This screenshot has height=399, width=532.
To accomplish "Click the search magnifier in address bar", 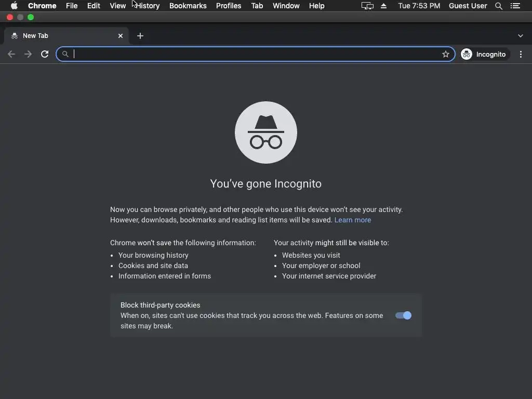I will click(65, 54).
